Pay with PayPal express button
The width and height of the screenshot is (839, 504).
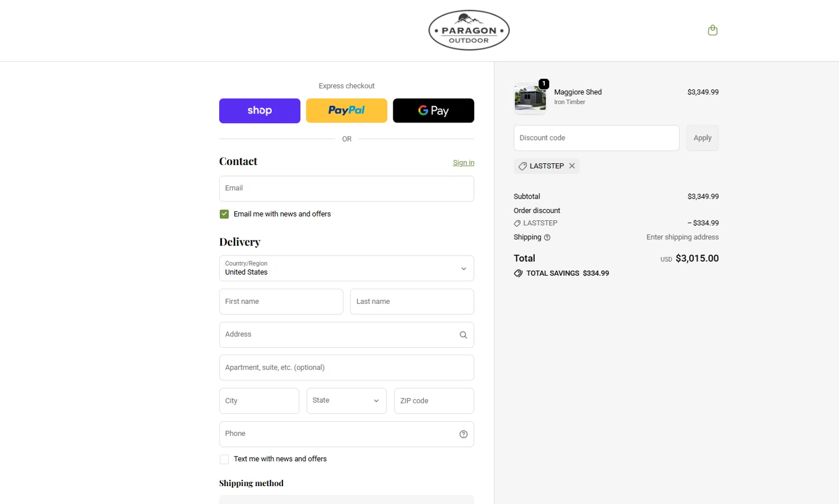click(346, 111)
